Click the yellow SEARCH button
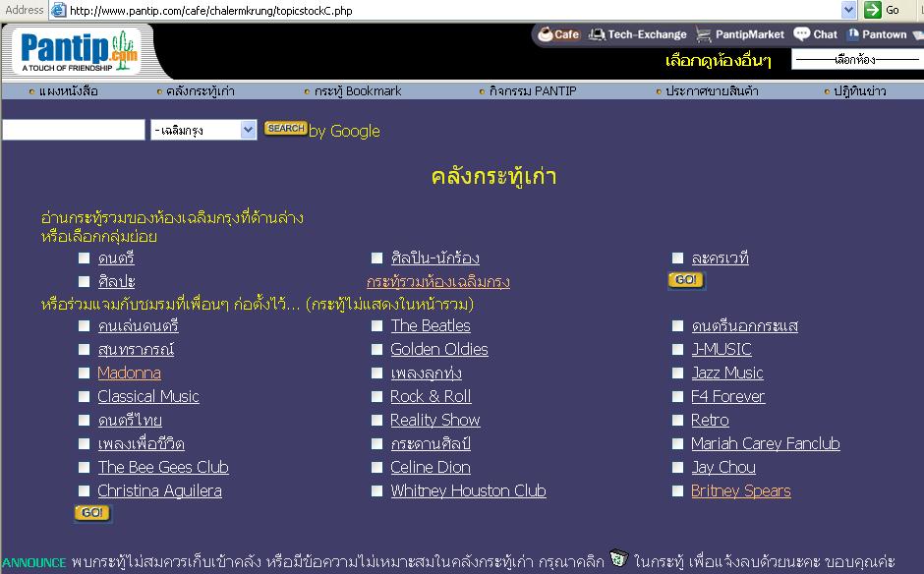Screen dimensions: 924x574 click(286, 128)
